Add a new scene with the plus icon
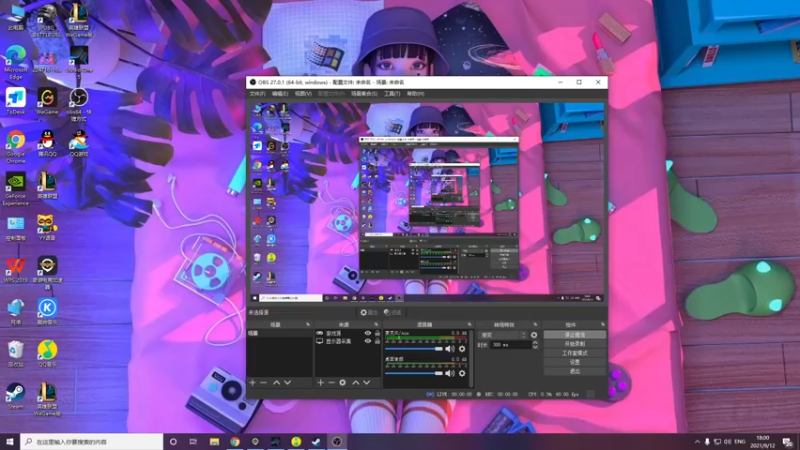The height and width of the screenshot is (450, 800). (253, 382)
